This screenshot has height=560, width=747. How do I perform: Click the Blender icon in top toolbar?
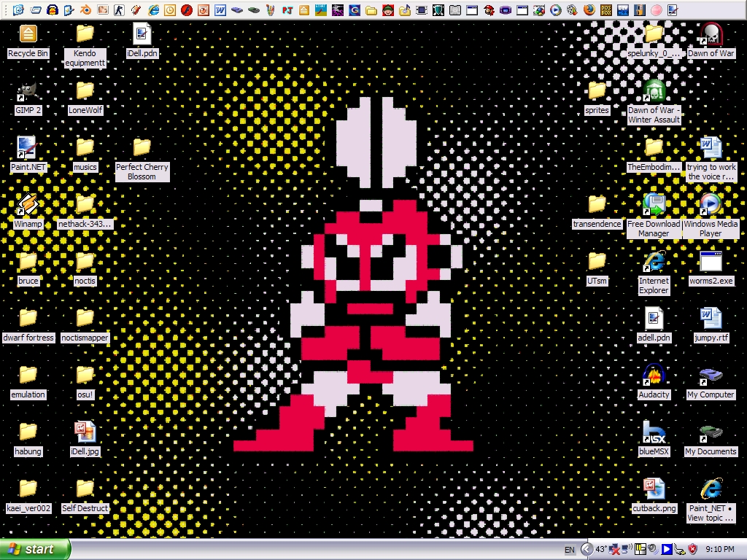coord(86,9)
